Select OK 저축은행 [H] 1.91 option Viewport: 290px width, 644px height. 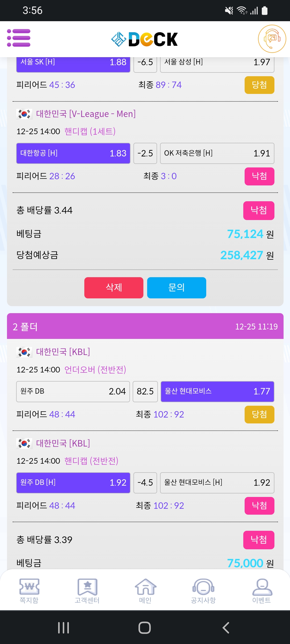coord(217,153)
